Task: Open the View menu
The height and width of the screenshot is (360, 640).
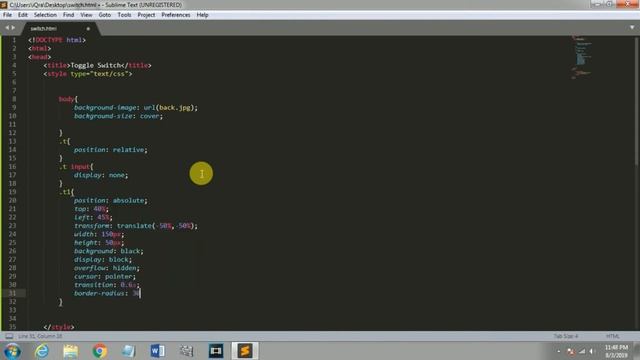Action: [86, 15]
